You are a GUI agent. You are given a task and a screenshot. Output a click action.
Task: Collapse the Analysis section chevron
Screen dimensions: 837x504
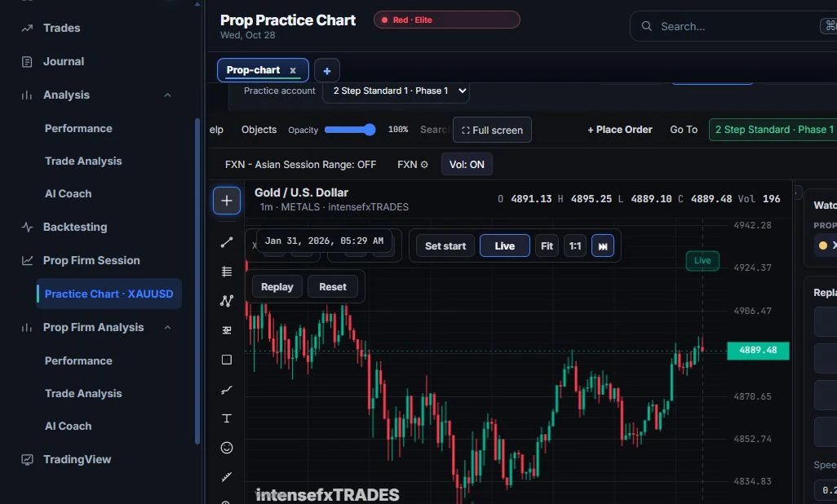pyautogui.click(x=167, y=95)
